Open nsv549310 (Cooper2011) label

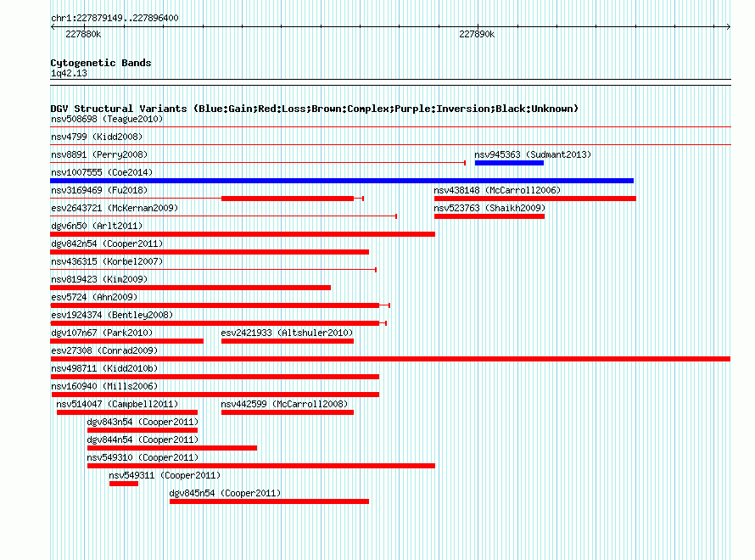tap(143, 457)
